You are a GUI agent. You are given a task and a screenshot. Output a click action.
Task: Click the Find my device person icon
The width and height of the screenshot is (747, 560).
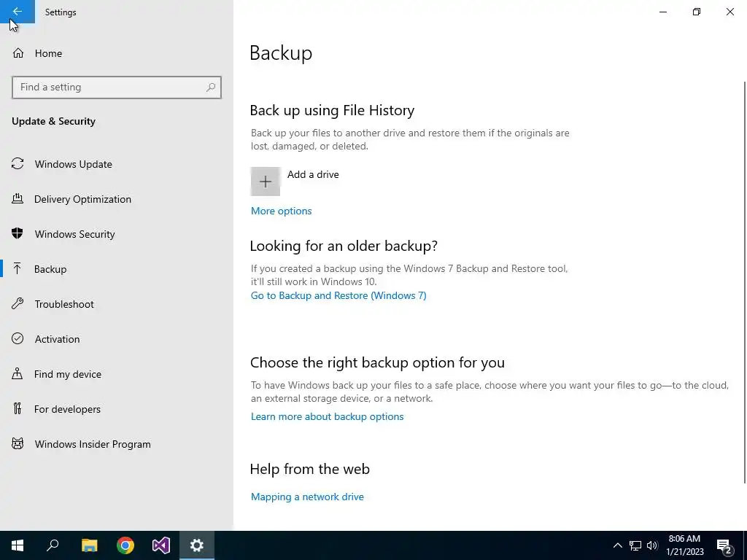coord(18,373)
